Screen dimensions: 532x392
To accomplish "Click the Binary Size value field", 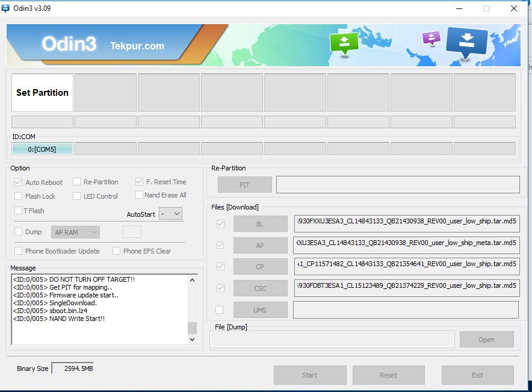I will [73, 369].
